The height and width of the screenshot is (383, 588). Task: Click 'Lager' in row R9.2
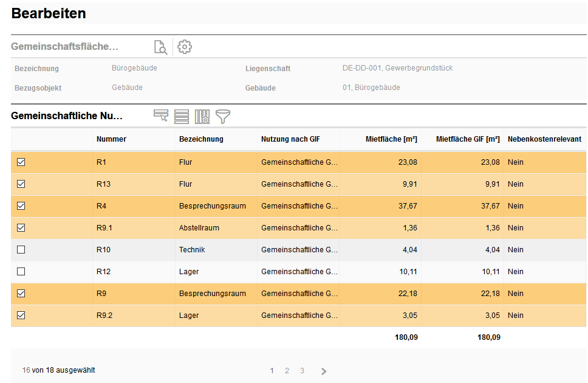189,316
